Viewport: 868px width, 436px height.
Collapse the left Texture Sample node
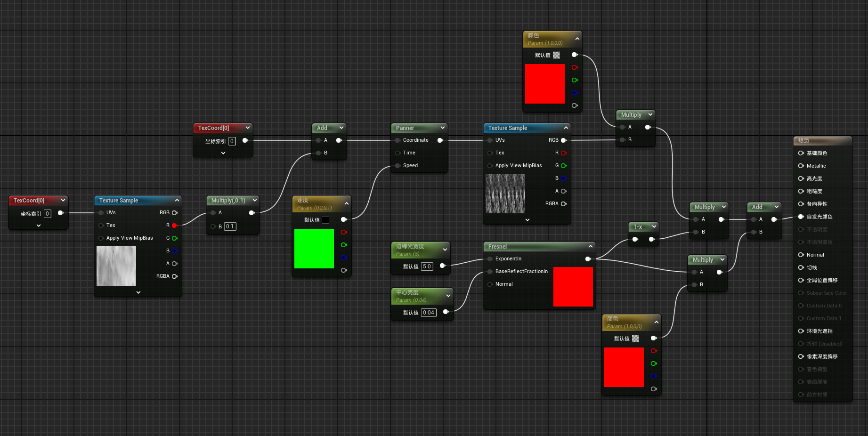pos(177,200)
